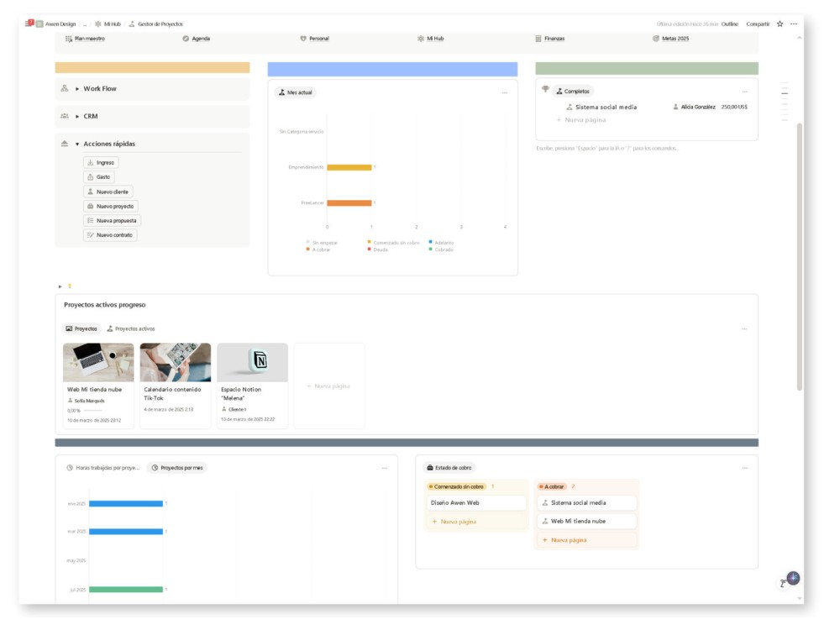Click the Nuevo proyecto button
This screenshot has width=840, height=630.
pyautogui.click(x=111, y=207)
